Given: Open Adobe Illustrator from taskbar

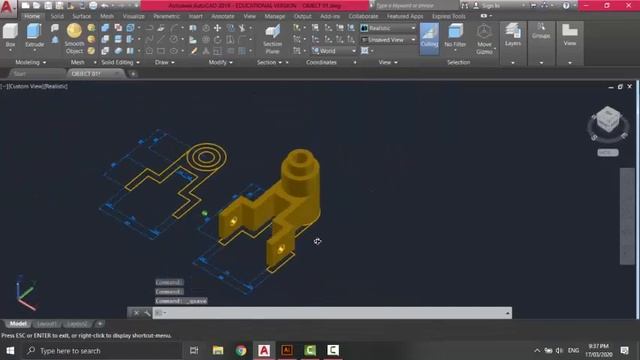Looking at the screenshot, I should (x=287, y=350).
